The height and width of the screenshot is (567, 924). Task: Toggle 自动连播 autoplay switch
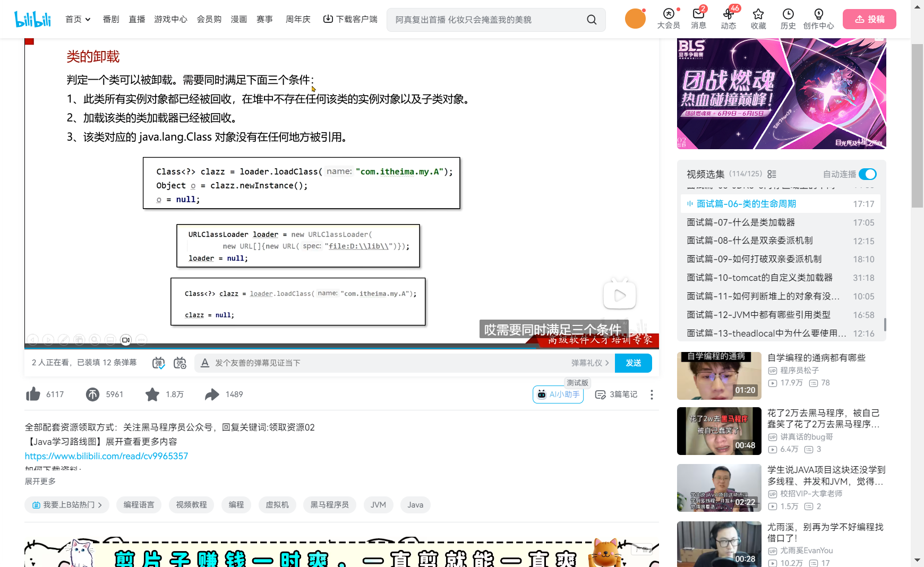point(868,174)
